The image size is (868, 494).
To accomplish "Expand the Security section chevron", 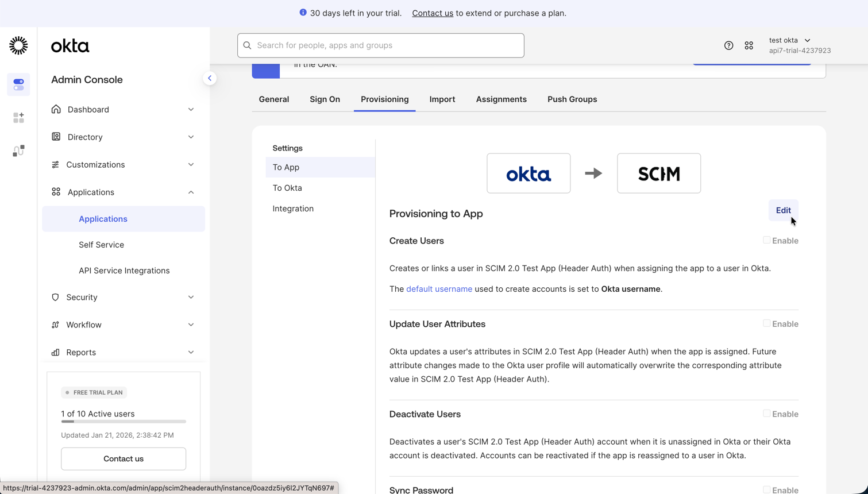I will pyautogui.click(x=191, y=298).
